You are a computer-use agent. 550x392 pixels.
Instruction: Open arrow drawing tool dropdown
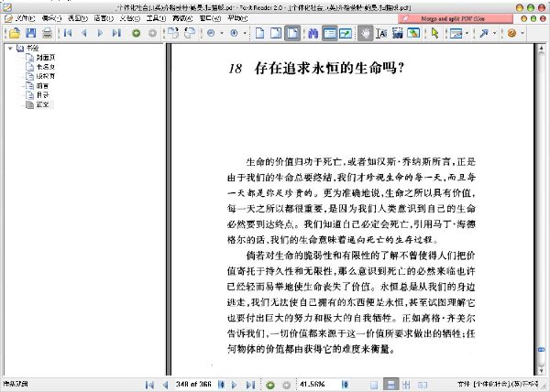coord(495,33)
